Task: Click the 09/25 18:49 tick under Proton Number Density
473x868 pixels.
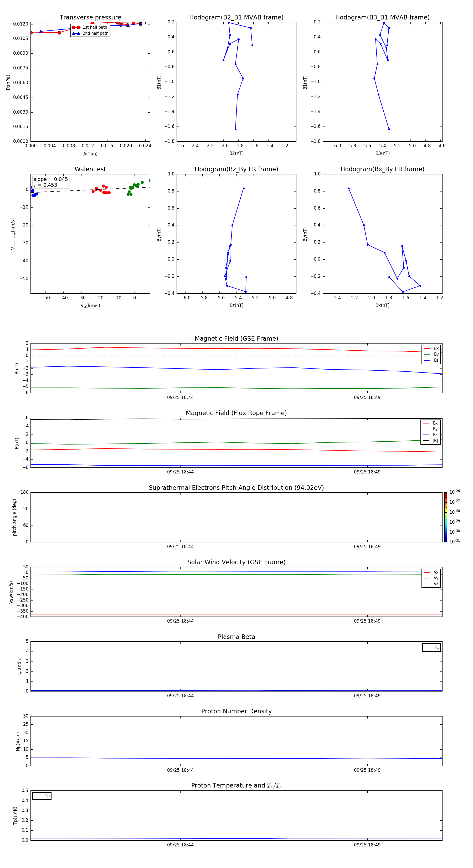Action: click(x=367, y=770)
